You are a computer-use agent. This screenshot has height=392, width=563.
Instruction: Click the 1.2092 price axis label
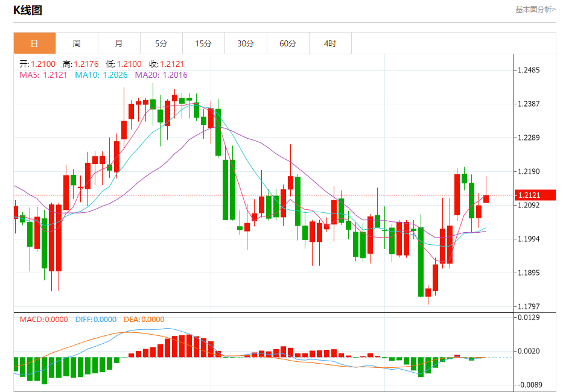click(x=529, y=205)
